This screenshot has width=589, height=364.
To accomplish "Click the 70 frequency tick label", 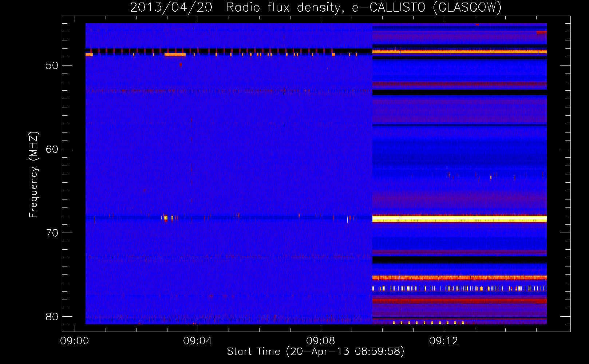I will click(52, 233).
